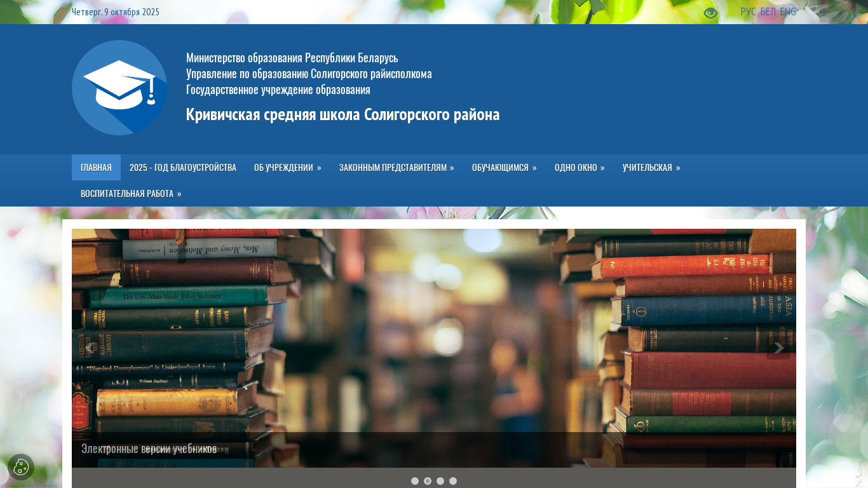Click the date Четверг, 9 октября 2025
Screen dimensions: 868x488
point(116,12)
